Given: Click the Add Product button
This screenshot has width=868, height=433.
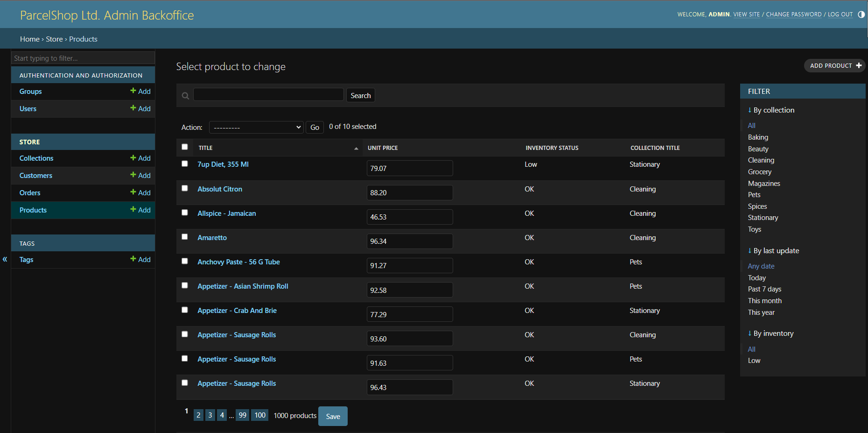Looking at the screenshot, I should (835, 66).
